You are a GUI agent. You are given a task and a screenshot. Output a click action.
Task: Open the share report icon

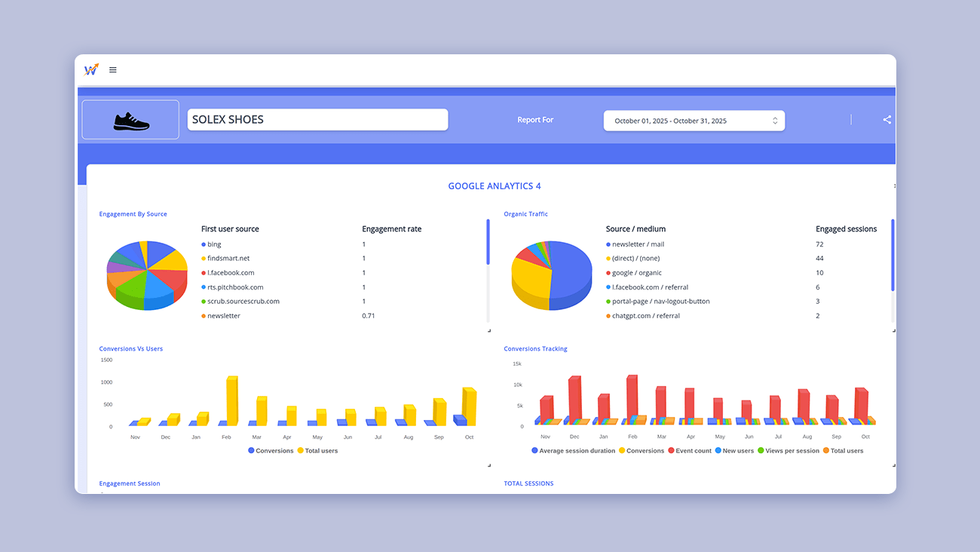pos(887,119)
